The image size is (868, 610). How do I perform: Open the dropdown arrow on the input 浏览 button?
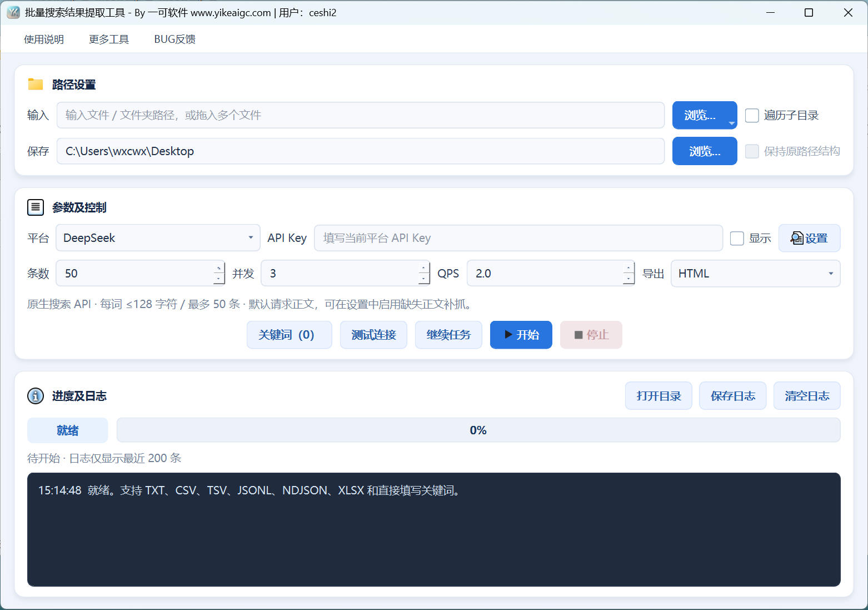731,123
